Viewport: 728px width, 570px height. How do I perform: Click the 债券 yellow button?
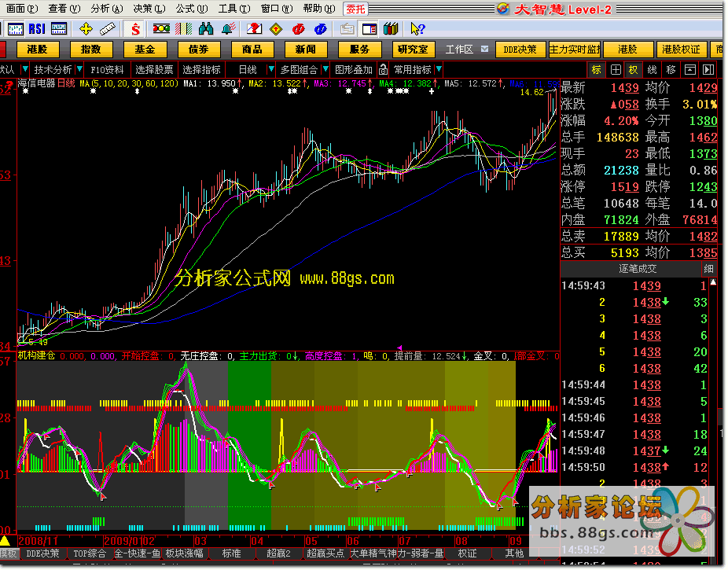click(199, 50)
